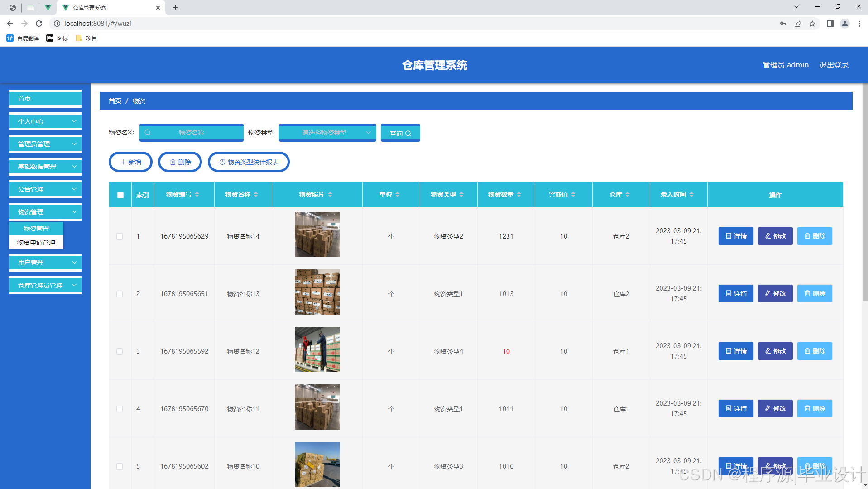Open browser tab search chevron
This screenshot has height=489, width=868.
coord(796,7)
